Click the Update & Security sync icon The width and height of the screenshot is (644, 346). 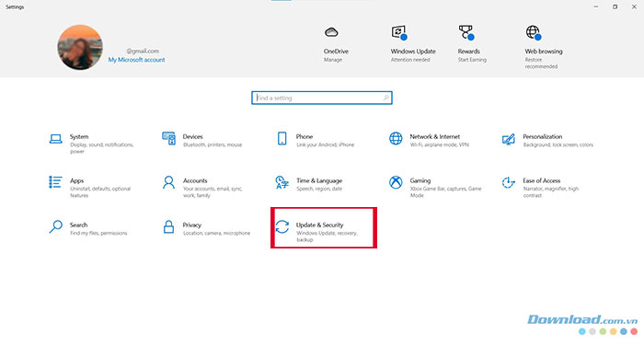(282, 226)
